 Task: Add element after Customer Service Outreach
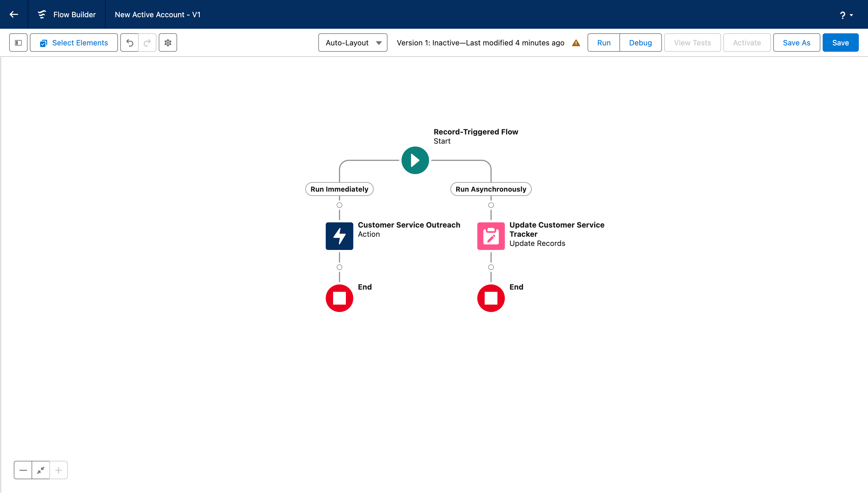pyautogui.click(x=339, y=267)
